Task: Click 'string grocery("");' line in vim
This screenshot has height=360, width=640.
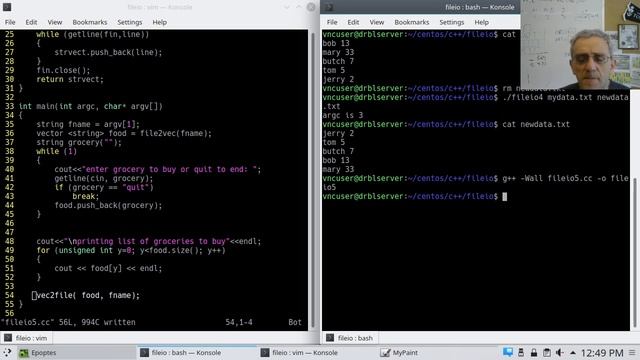Action: [79, 142]
